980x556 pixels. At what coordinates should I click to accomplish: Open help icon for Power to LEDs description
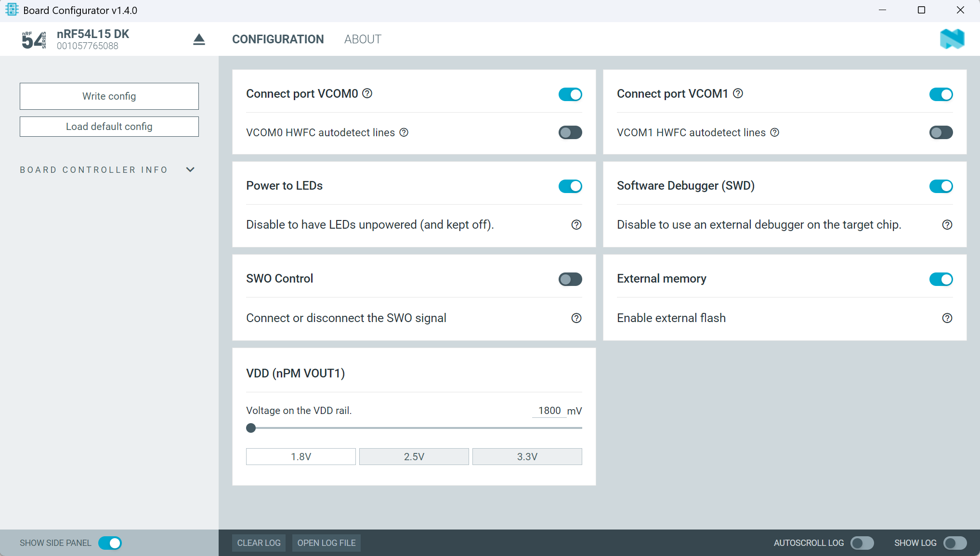(576, 225)
